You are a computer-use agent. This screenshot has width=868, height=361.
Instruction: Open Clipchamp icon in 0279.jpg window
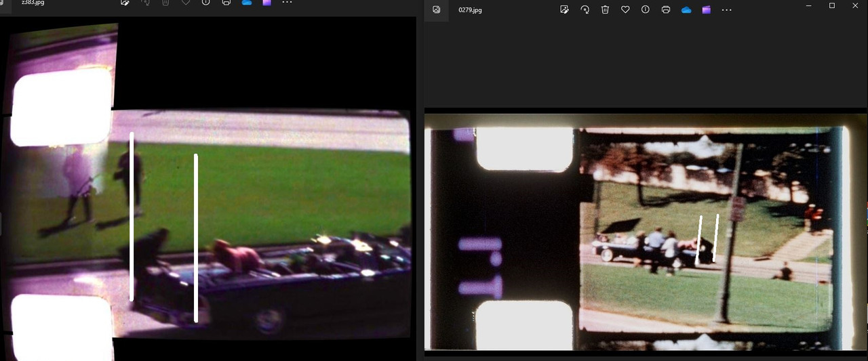(707, 10)
